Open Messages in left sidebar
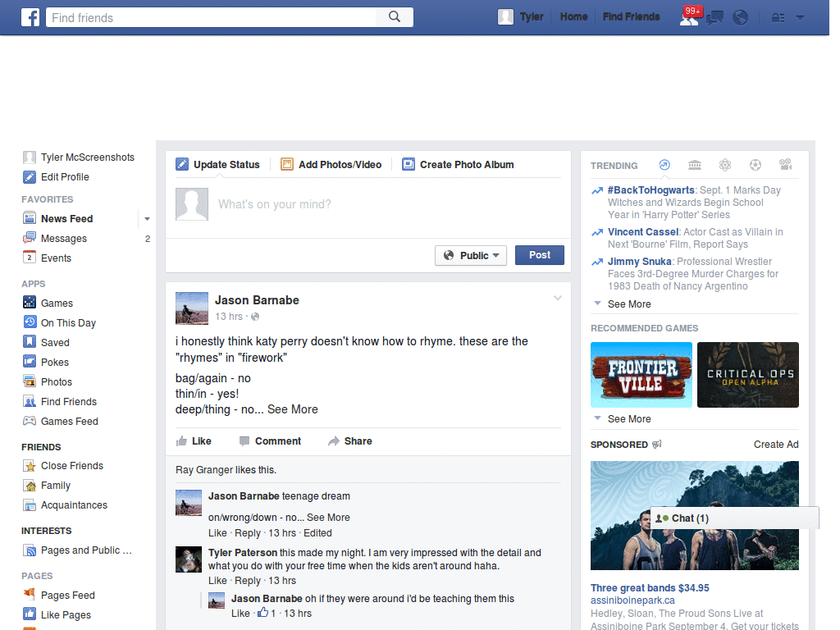The height and width of the screenshot is (630, 840). click(x=64, y=239)
